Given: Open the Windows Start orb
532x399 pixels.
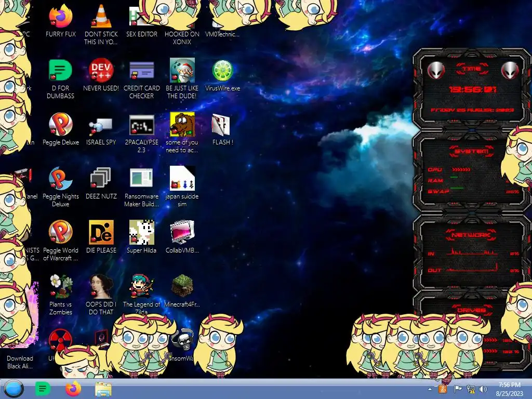Looking at the screenshot, I should [x=14, y=389].
